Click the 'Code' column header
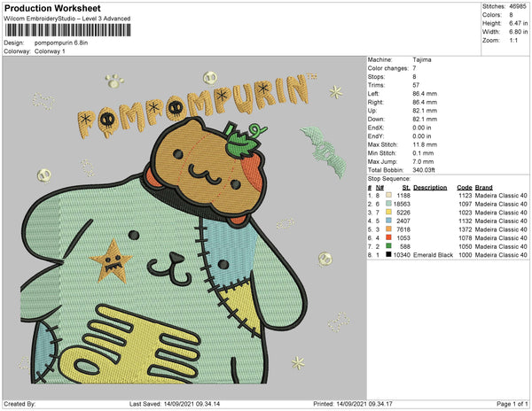The height and width of the screenshot is (411, 532). 465,188
